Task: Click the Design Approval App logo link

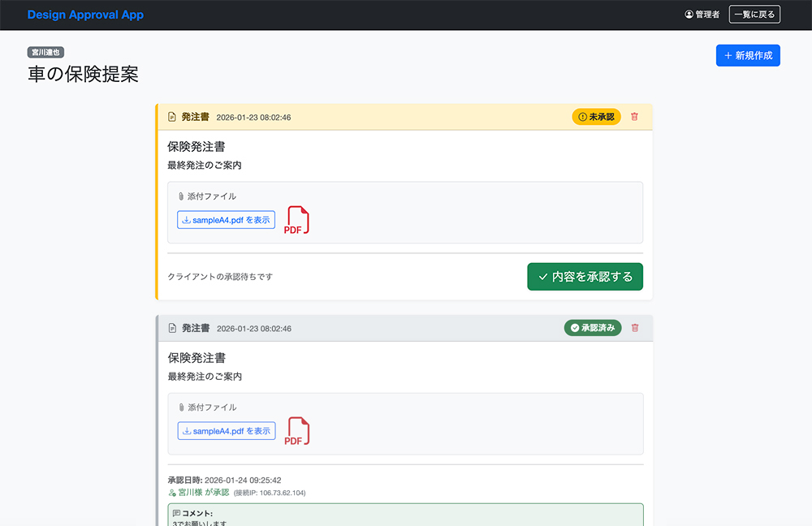Action: (x=85, y=14)
